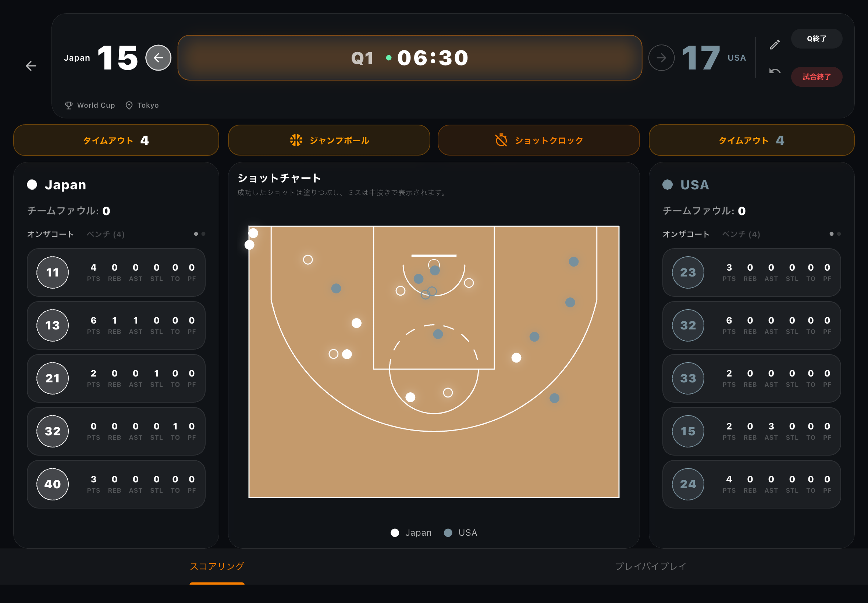Switch to Japan ベンチ (4) tab
This screenshot has width=868, height=603.
[106, 234]
